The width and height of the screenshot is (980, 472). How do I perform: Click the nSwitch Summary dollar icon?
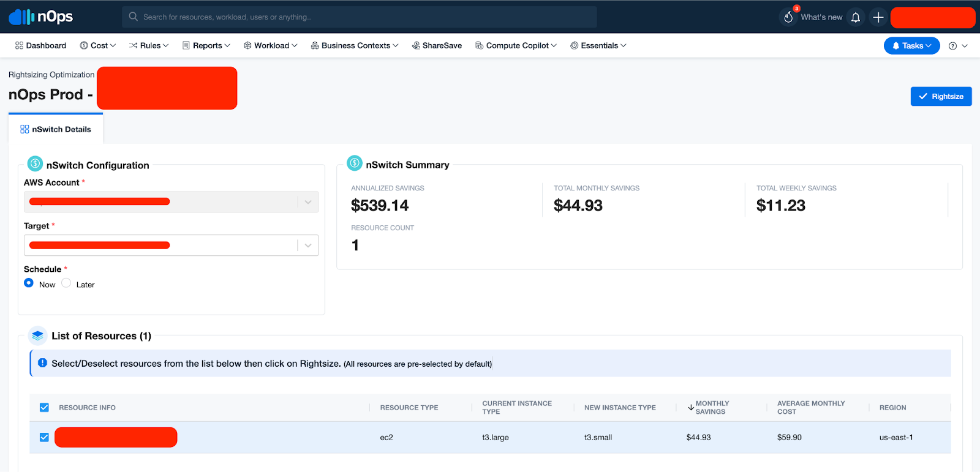click(x=355, y=163)
